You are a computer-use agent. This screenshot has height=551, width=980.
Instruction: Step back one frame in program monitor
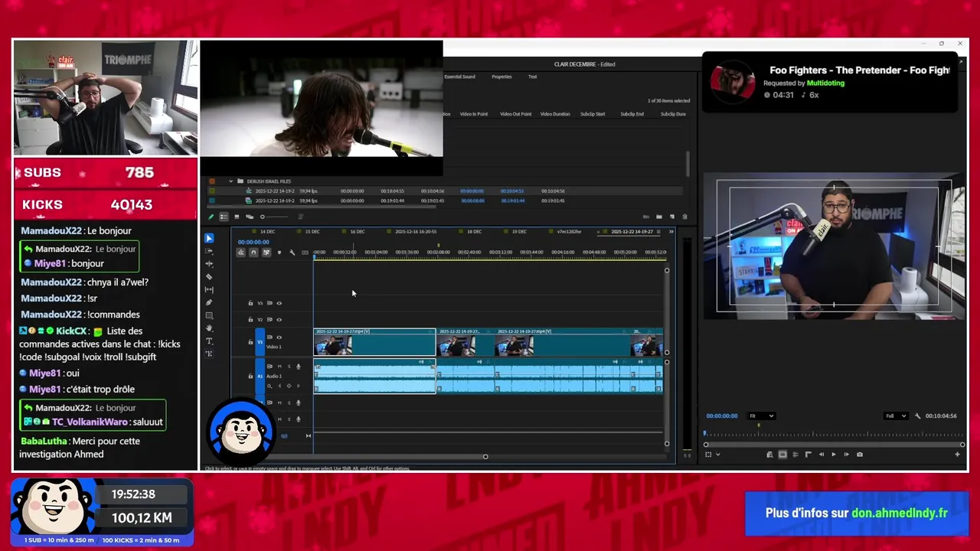pyautogui.click(x=822, y=455)
